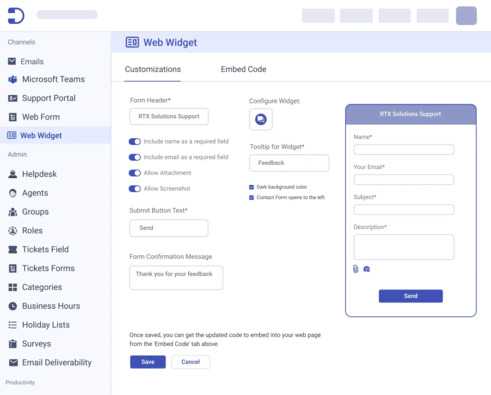Click the Cancel button
The height and width of the screenshot is (395, 491).
[191, 362]
